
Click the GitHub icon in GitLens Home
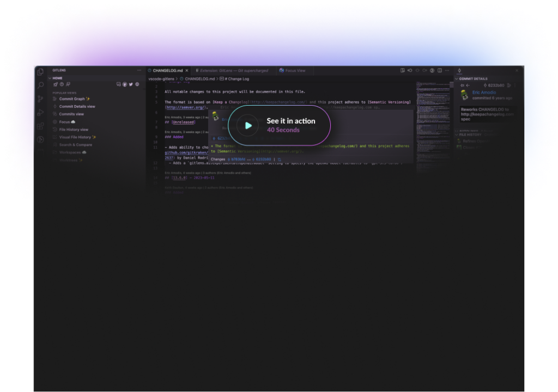pyautogui.click(x=125, y=84)
